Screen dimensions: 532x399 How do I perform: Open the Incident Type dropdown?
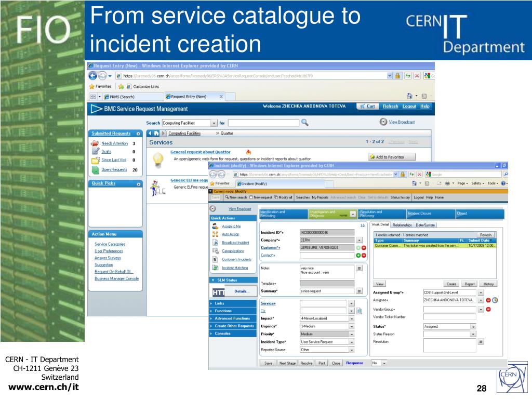tap(352, 342)
